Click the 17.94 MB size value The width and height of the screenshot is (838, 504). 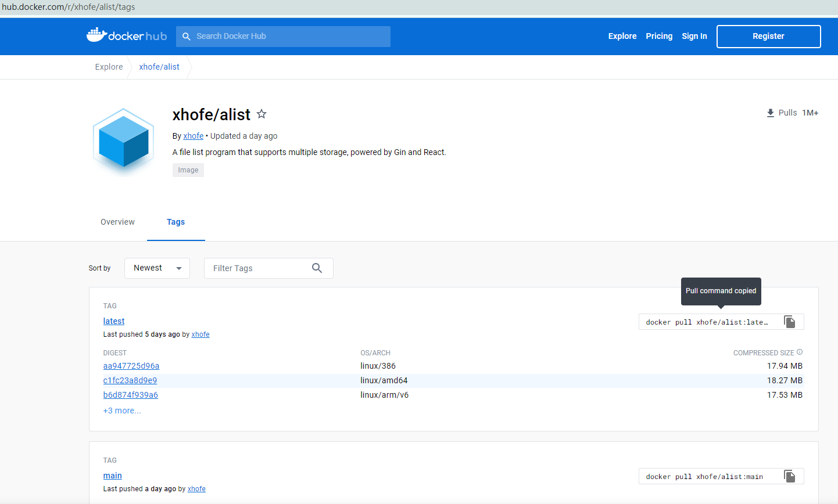pos(785,366)
